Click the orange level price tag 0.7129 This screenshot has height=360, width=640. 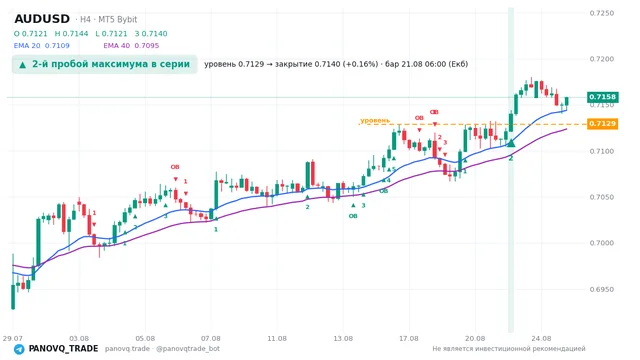(x=602, y=124)
